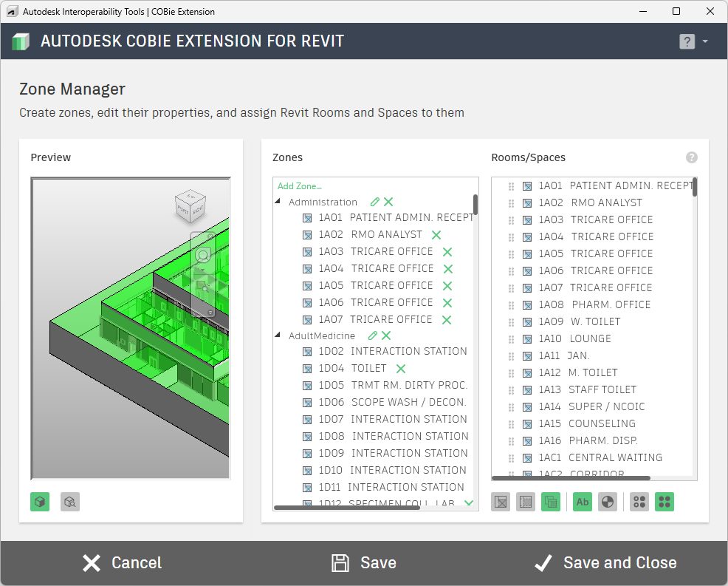Toggle the spaces-only filter button

526,502
